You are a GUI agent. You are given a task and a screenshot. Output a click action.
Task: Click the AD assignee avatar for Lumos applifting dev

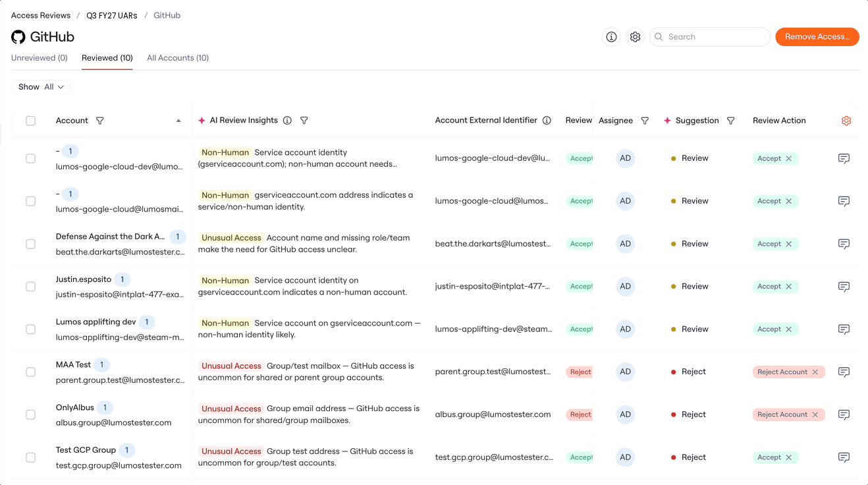pyautogui.click(x=626, y=329)
